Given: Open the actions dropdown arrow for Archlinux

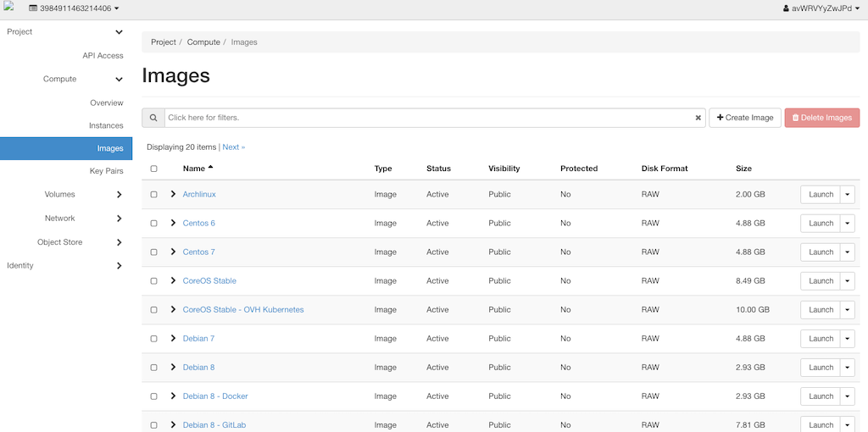Looking at the screenshot, I should tap(848, 195).
